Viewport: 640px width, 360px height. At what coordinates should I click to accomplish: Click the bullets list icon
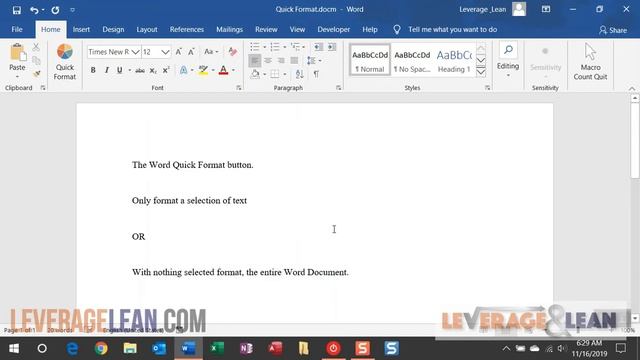click(255, 47)
